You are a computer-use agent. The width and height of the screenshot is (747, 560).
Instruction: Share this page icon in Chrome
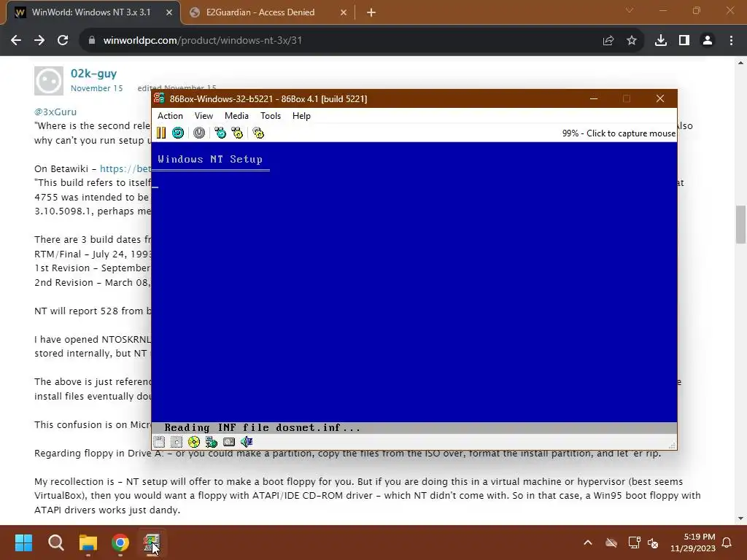click(608, 41)
